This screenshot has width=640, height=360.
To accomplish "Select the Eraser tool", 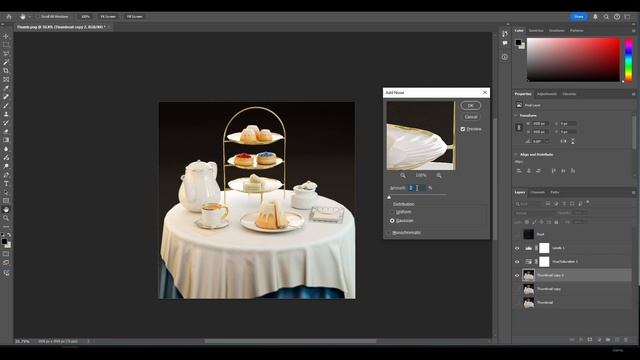I will coord(6,131).
